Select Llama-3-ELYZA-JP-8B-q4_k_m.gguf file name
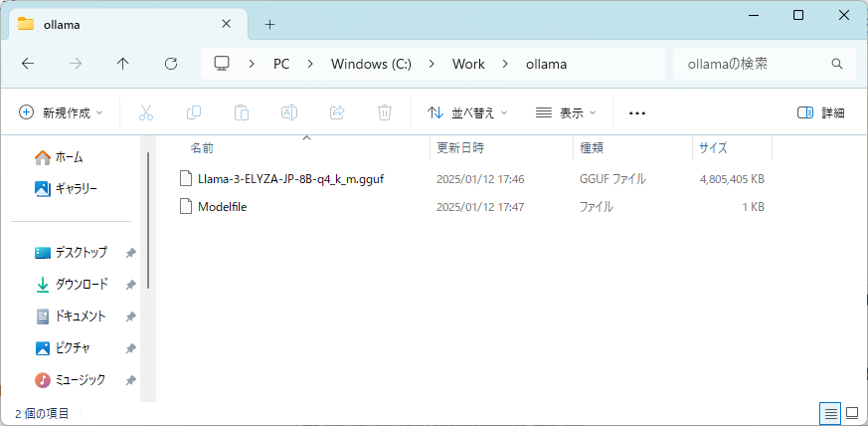The image size is (868, 426). coord(290,179)
